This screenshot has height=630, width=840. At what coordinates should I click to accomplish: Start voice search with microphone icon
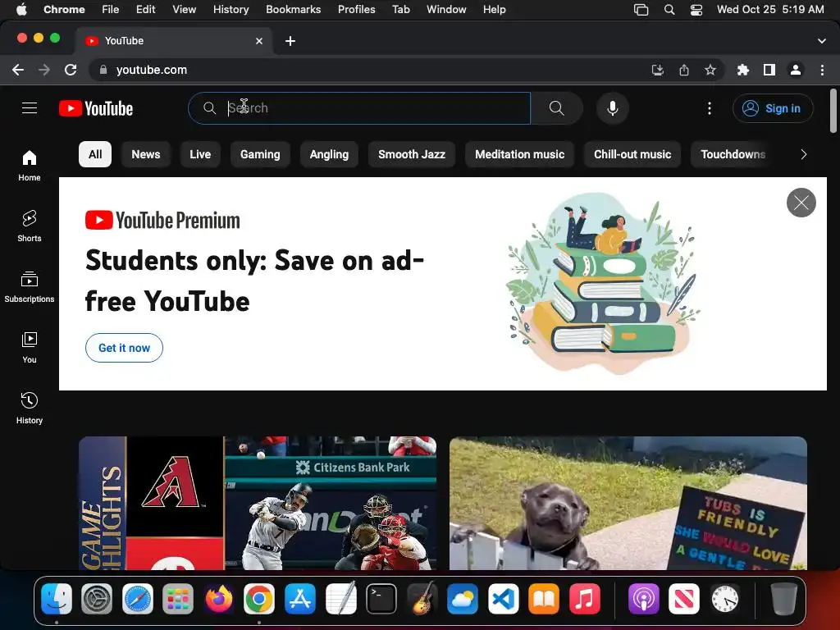pyautogui.click(x=612, y=108)
